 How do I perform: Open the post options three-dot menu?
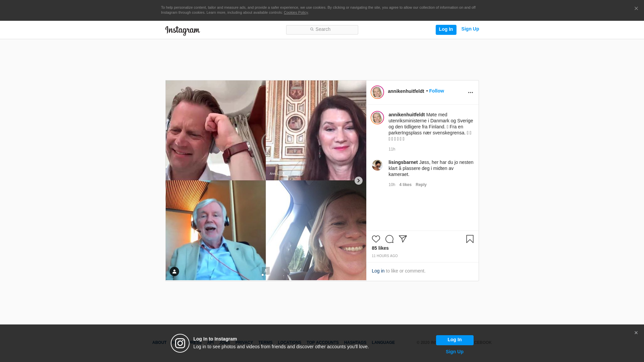coord(470,93)
